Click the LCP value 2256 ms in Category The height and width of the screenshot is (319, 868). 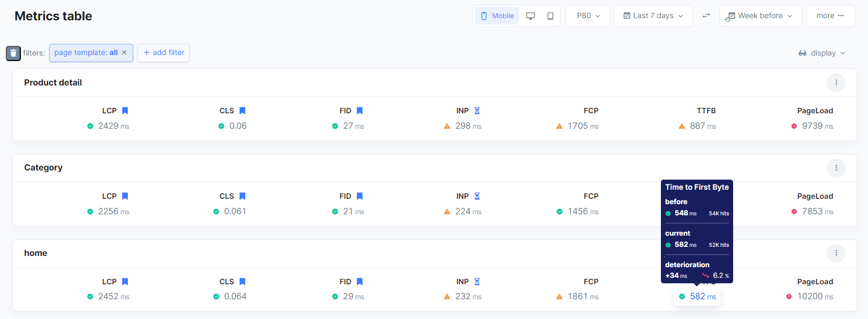click(113, 212)
